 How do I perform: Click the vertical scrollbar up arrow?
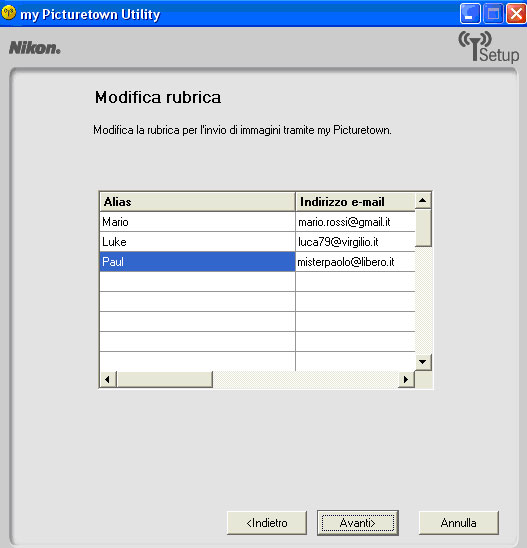(x=423, y=201)
